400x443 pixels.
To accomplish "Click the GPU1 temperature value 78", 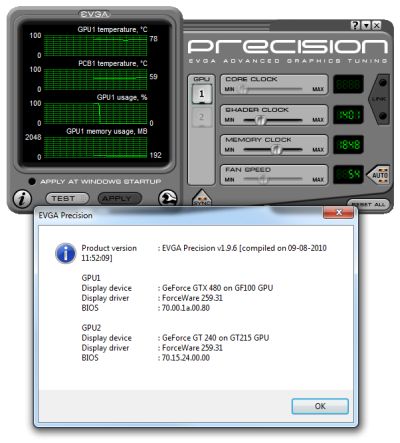I will click(153, 39).
